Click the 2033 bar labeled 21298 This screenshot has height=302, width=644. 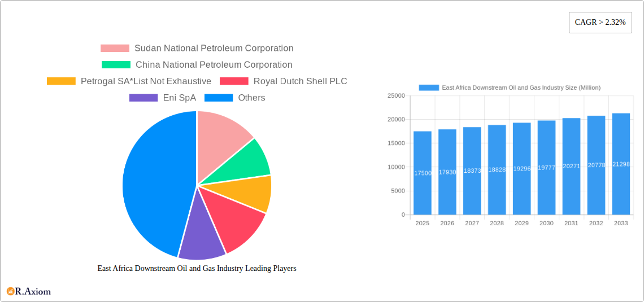click(621, 164)
